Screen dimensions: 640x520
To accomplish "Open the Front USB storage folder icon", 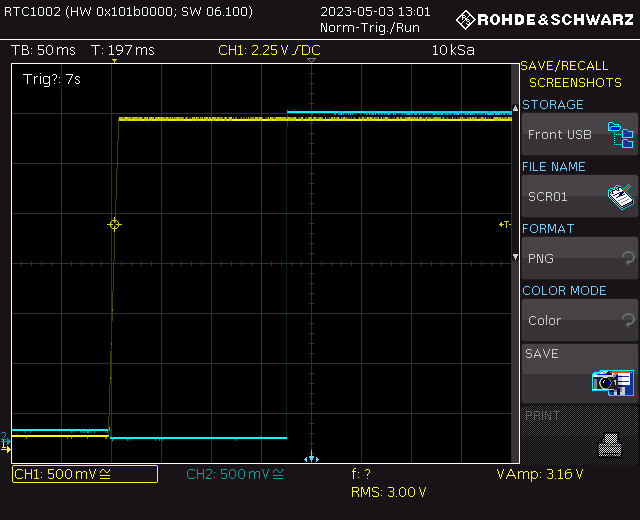I will (x=620, y=135).
